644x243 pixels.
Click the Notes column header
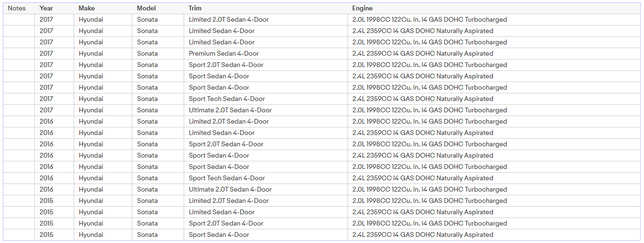coord(17,8)
